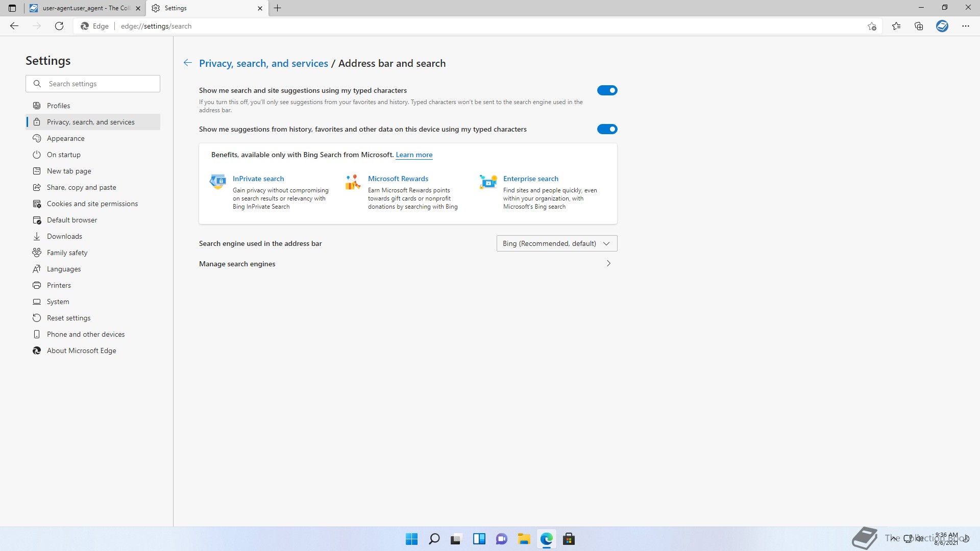The width and height of the screenshot is (980, 551).
Task: Open File Explorer from taskbar
Action: 524,539
